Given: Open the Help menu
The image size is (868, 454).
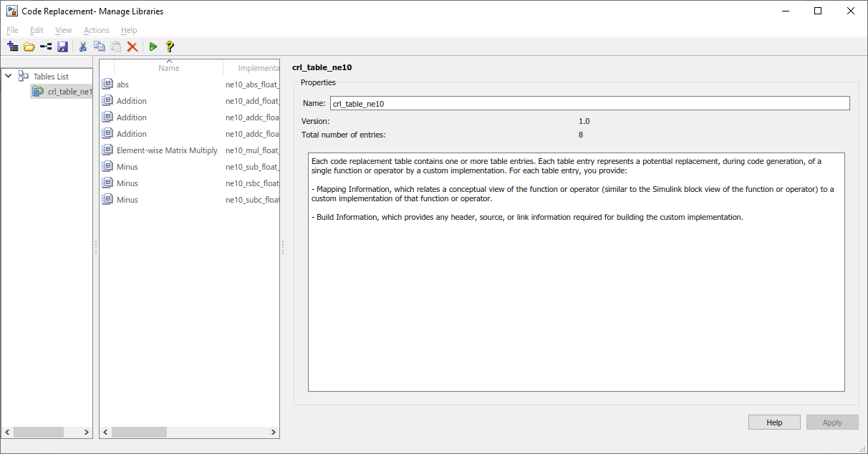Looking at the screenshot, I should pos(129,30).
